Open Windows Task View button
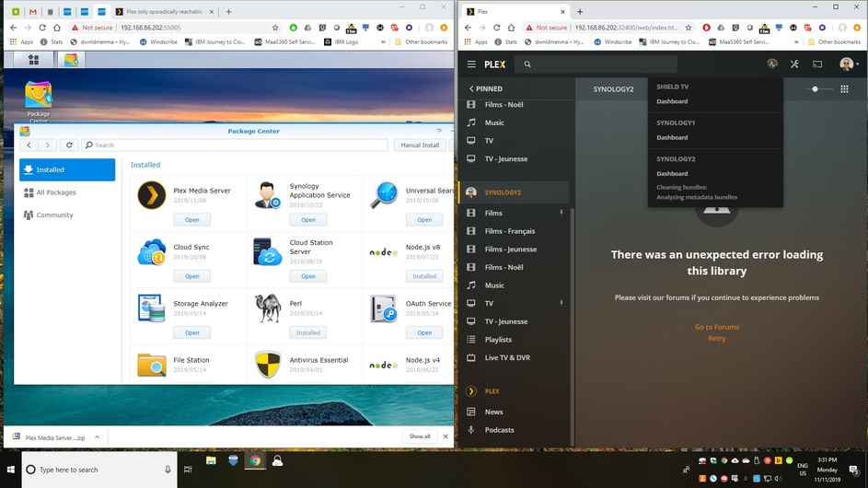Image resolution: width=868 pixels, height=488 pixels. click(188, 470)
